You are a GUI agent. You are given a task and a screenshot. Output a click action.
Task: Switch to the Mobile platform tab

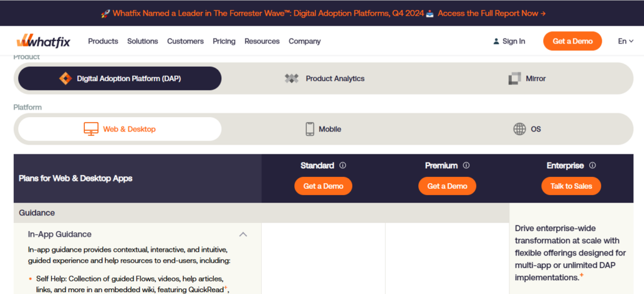pyautogui.click(x=324, y=128)
